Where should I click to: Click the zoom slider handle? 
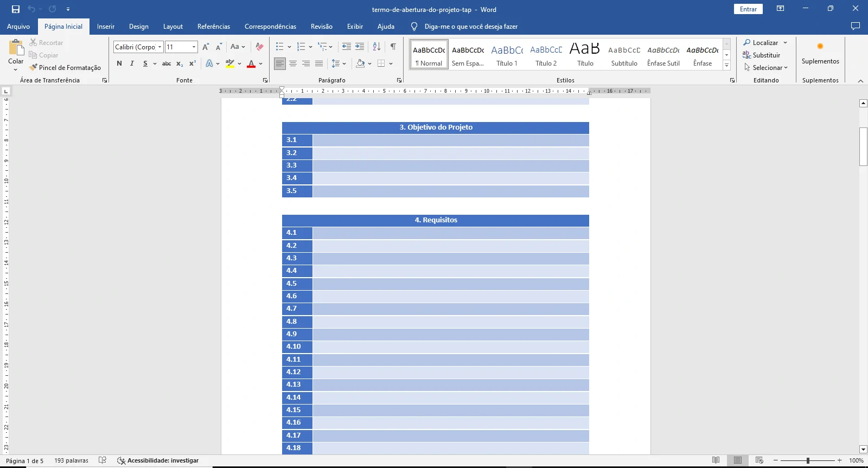pyautogui.click(x=808, y=460)
